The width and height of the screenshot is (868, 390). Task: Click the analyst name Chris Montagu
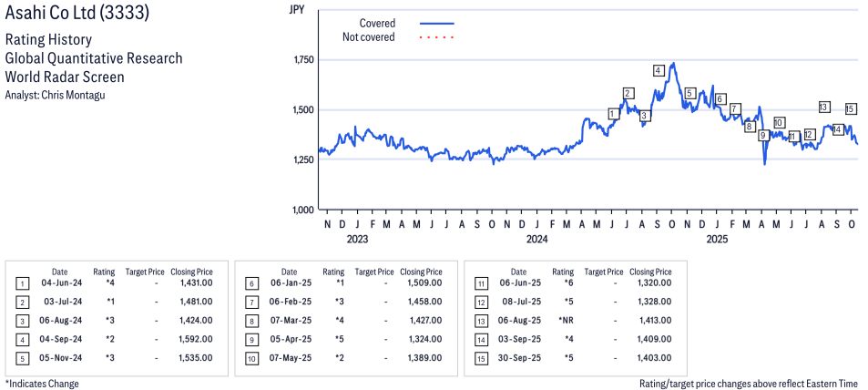[74, 95]
